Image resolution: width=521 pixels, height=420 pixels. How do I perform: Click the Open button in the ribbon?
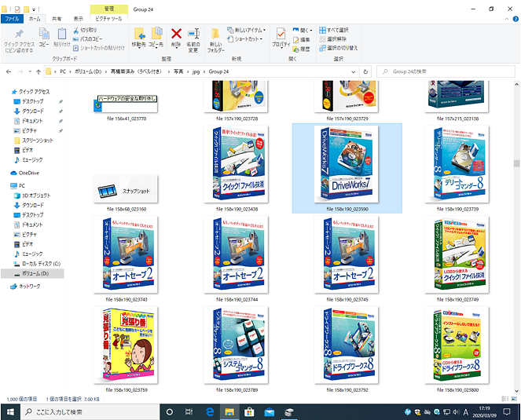pyautogui.click(x=303, y=30)
